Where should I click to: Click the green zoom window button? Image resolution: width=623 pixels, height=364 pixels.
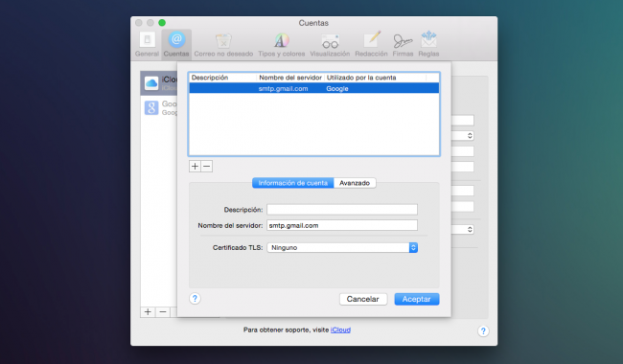pos(162,23)
